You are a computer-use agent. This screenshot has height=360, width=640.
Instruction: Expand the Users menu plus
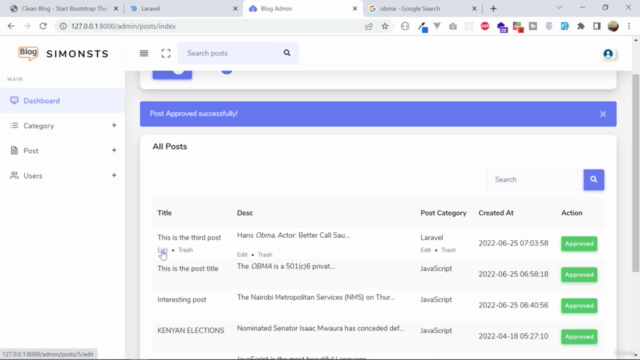tap(114, 176)
